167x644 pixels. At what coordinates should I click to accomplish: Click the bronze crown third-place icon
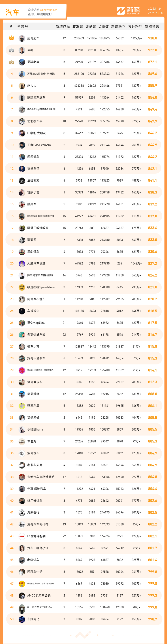click(x=11, y=62)
